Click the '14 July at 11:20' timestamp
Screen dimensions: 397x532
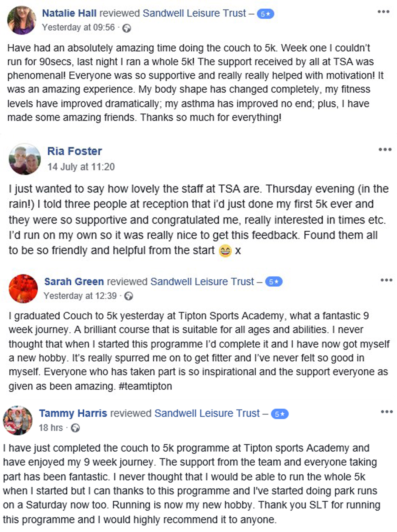tap(81, 167)
